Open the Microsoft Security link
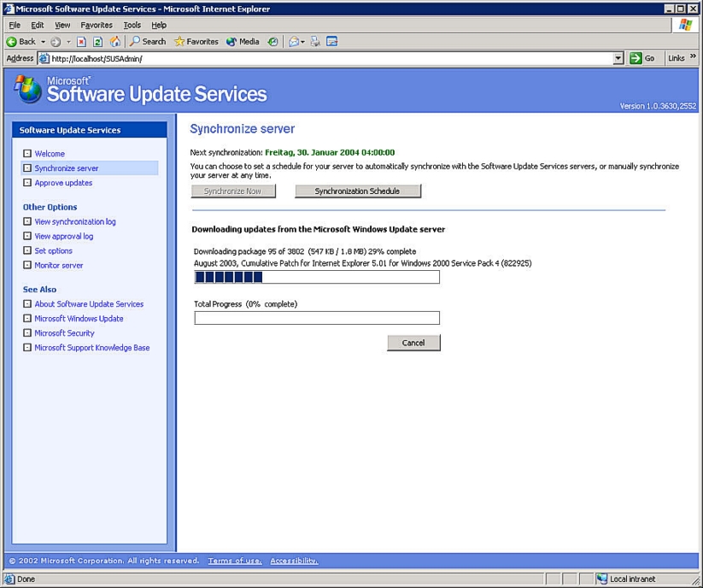 click(x=65, y=332)
